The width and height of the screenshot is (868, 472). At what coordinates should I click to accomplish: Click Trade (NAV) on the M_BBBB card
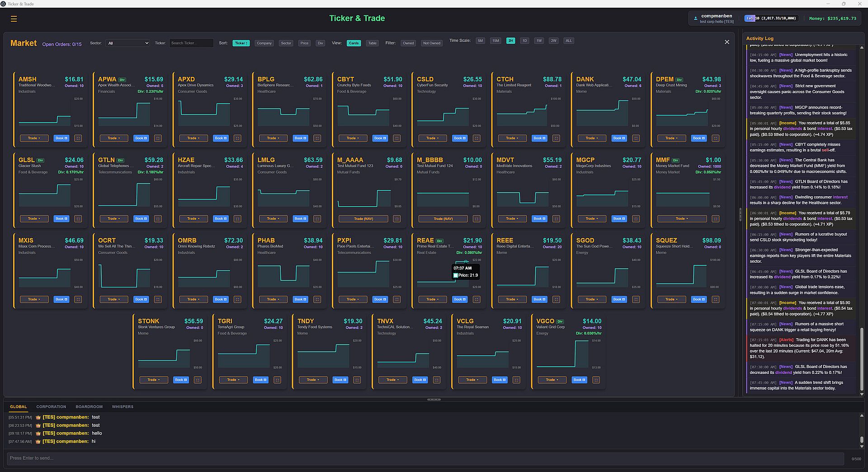pos(443,219)
